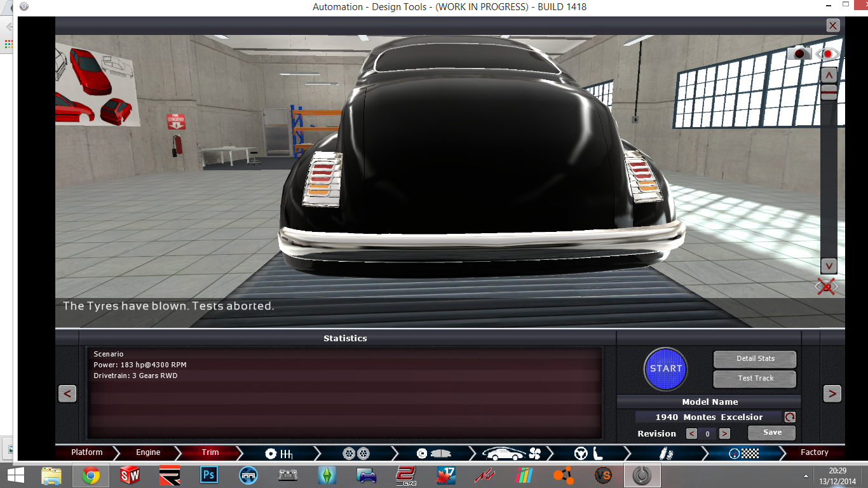Save the car model

(x=772, y=433)
